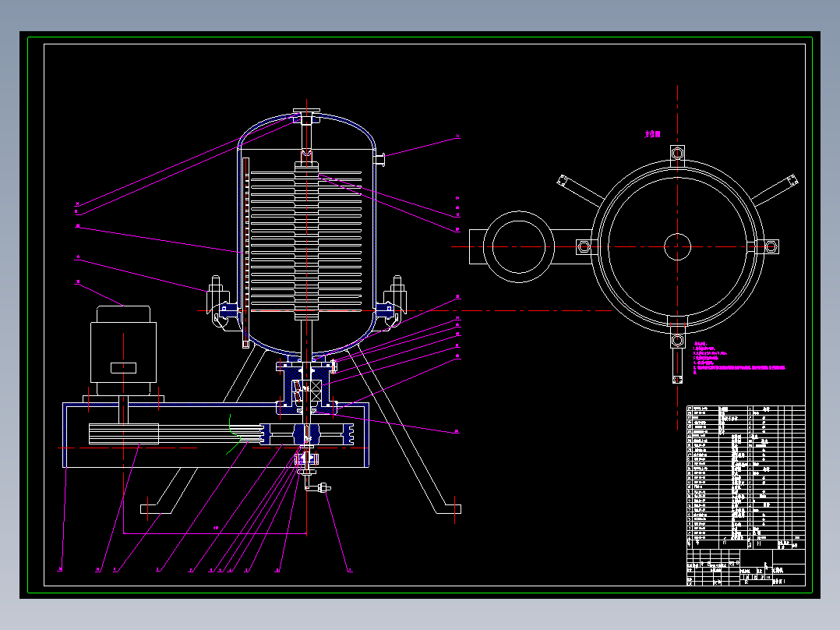
Task: Select the motor symbol on the left
Action: 123,351
